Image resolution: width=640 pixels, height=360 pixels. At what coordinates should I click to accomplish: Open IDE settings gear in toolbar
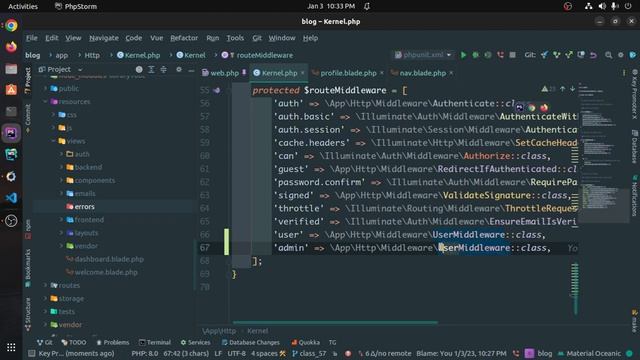click(x=621, y=55)
